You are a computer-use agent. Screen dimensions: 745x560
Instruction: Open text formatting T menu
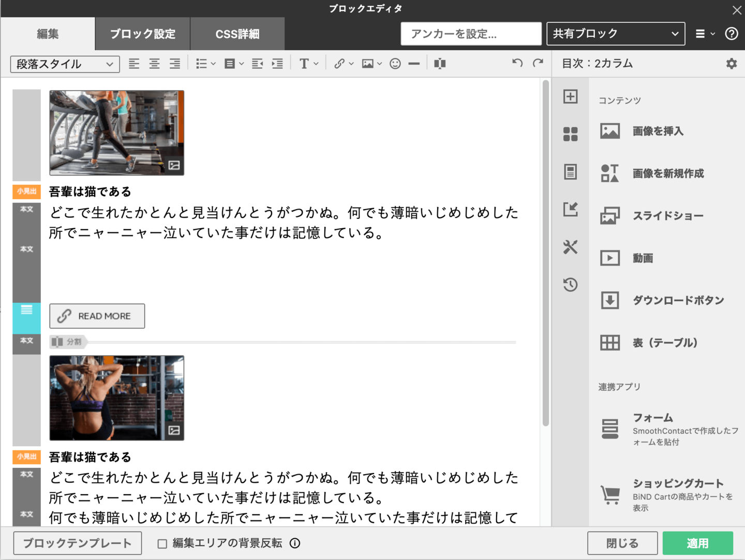[309, 64]
